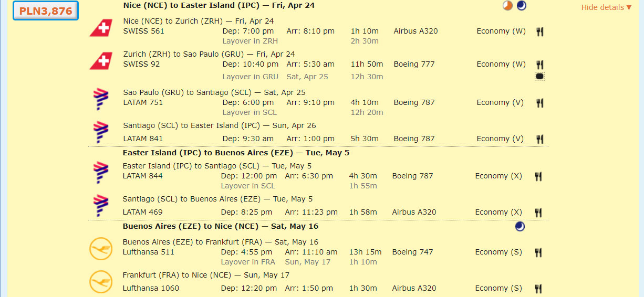The height and width of the screenshot is (297, 644).
Task: Click the lie-flat seat icon under SWISS 92
Action: coord(539,77)
